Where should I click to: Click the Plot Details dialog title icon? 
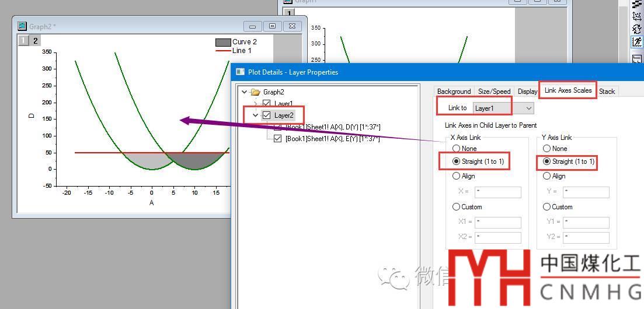(241, 72)
